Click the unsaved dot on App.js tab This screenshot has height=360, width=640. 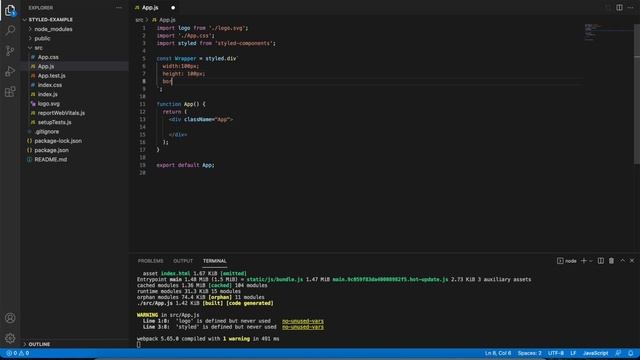(x=173, y=8)
